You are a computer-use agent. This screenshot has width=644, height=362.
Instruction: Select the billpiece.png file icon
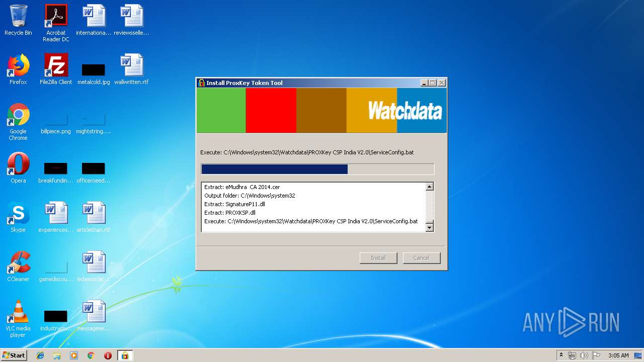coord(56,124)
